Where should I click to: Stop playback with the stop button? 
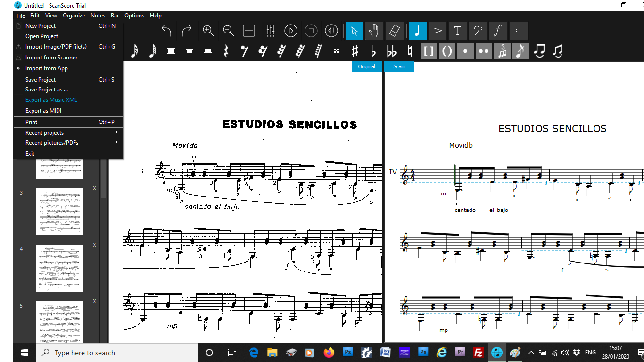311,31
